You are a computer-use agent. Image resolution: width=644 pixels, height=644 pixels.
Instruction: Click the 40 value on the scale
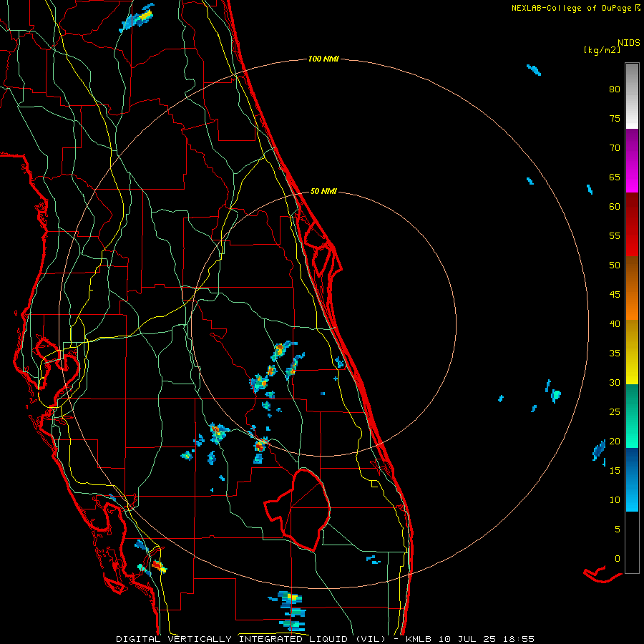point(615,324)
